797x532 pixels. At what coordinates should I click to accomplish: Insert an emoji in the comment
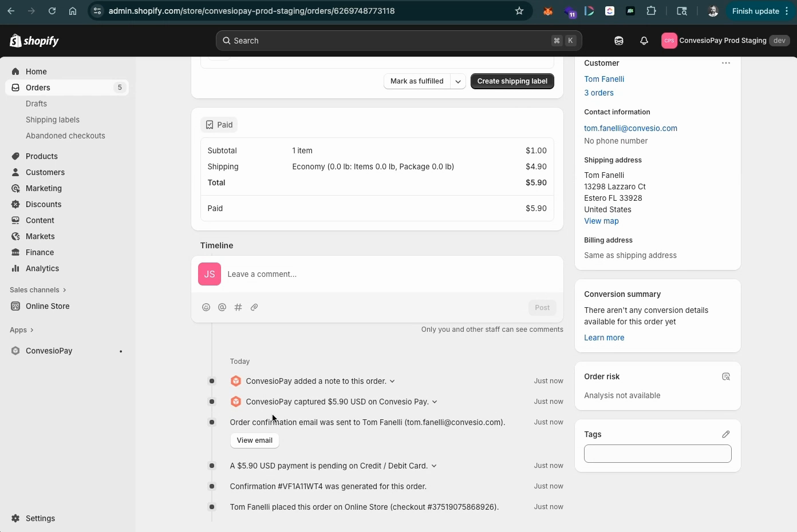[206, 307]
